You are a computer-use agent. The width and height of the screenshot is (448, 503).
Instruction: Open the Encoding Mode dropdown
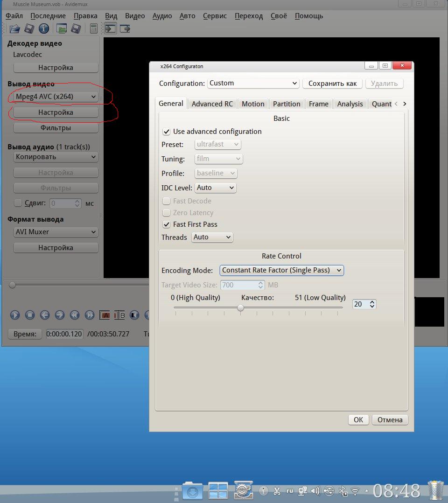281,270
